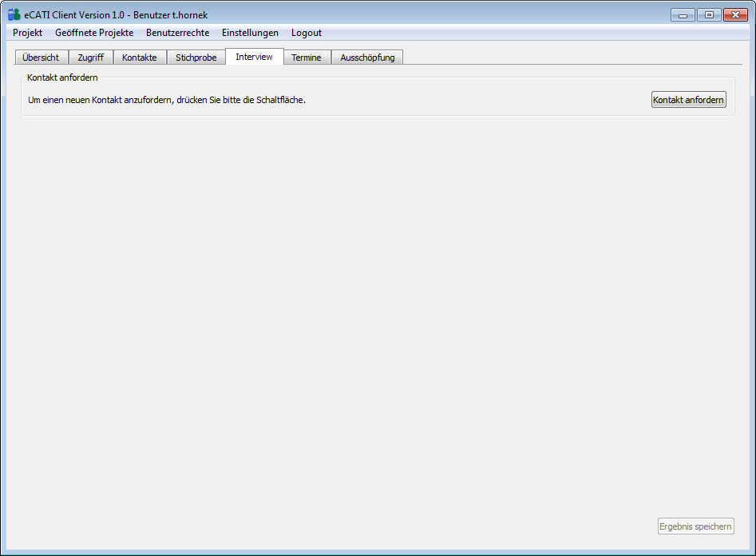The width and height of the screenshot is (756, 556).
Task: Open the Ausschöpfung tab
Action: (x=367, y=58)
